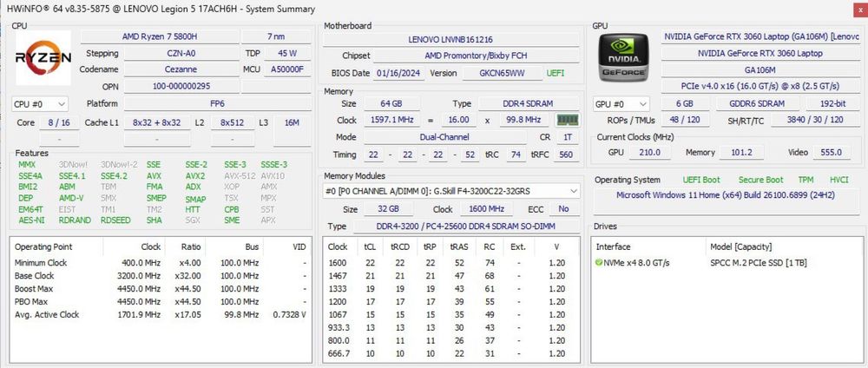The width and height of the screenshot is (868, 368).
Task: Click the HVCI label
Action: (x=839, y=180)
